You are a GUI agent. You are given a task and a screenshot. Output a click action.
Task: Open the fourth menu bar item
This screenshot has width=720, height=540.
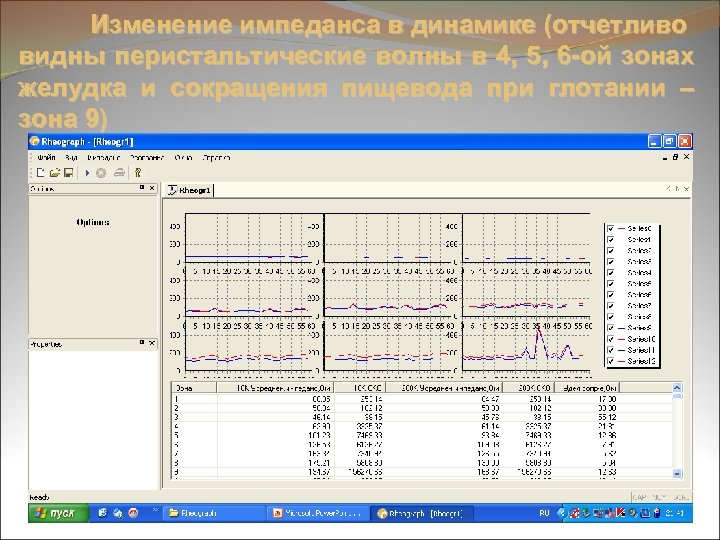[x=146, y=158]
